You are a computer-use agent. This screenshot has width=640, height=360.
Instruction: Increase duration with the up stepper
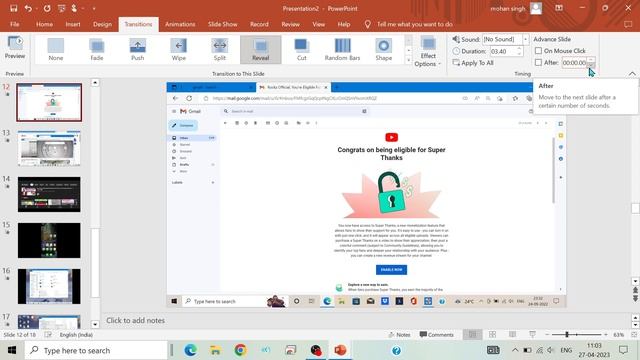(520, 49)
